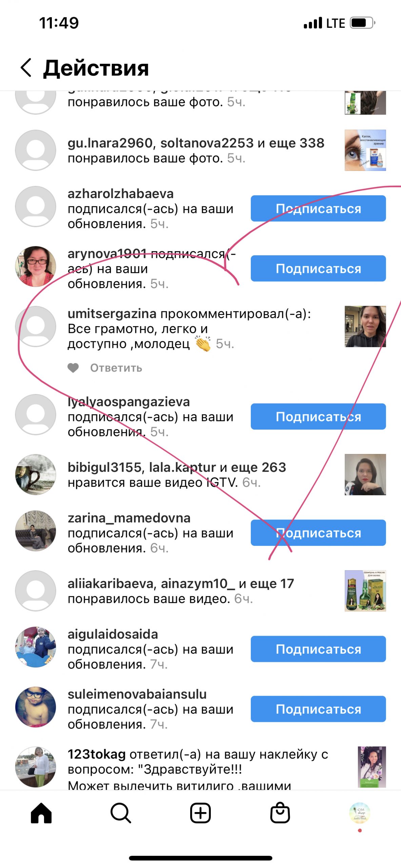This screenshot has width=401, height=868.
Task: Like umitsergazina's comment with heart icon
Action: pos(73,368)
